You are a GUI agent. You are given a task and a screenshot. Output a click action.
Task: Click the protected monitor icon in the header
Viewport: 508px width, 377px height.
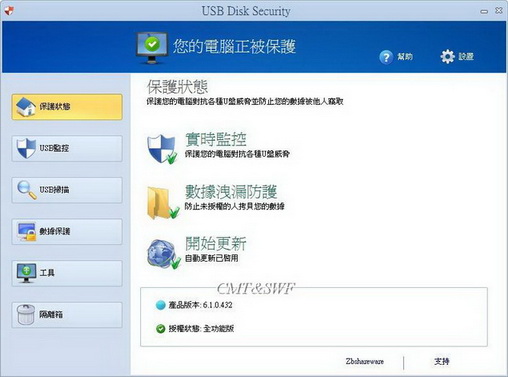(x=152, y=48)
